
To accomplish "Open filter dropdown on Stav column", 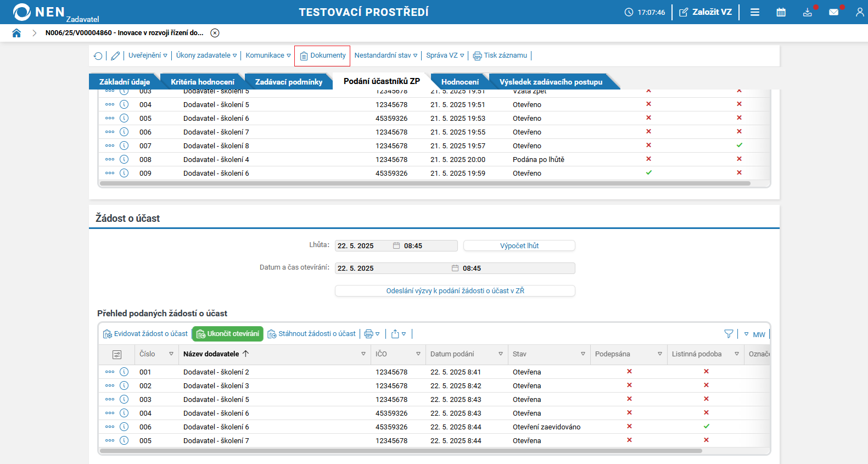I will tap(583, 354).
